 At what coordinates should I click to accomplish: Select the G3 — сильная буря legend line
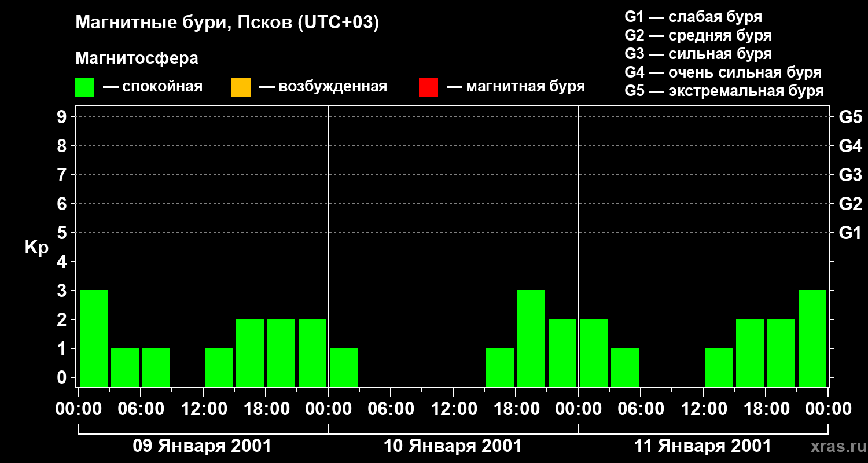[x=698, y=54]
